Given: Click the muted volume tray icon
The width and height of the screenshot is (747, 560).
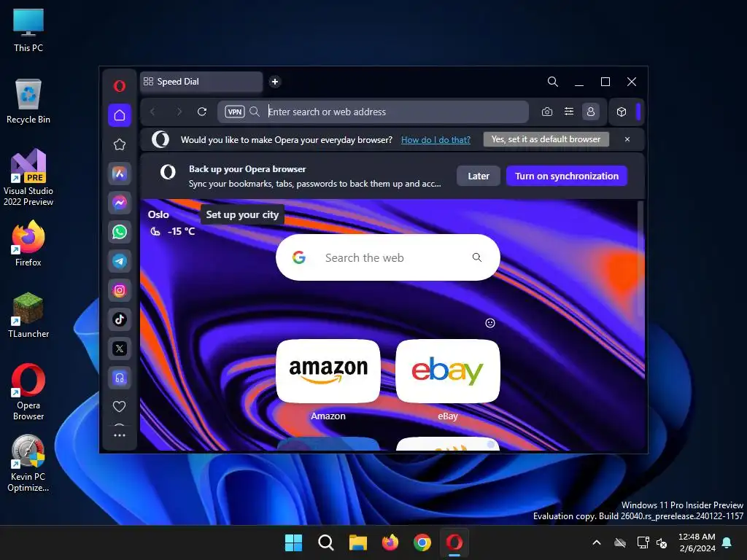Looking at the screenshot, I should pyautogui.click(x=662, y=542).
